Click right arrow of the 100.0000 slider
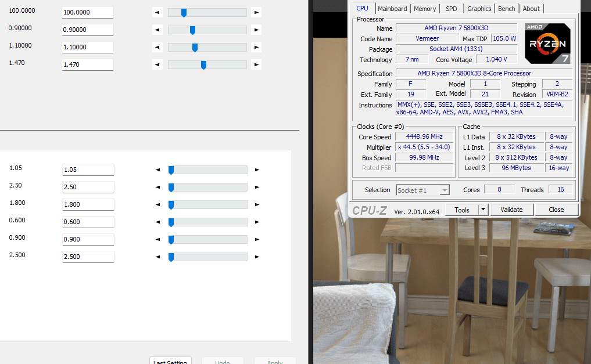The width and height of the screenshot is (591, 364). 256,12
